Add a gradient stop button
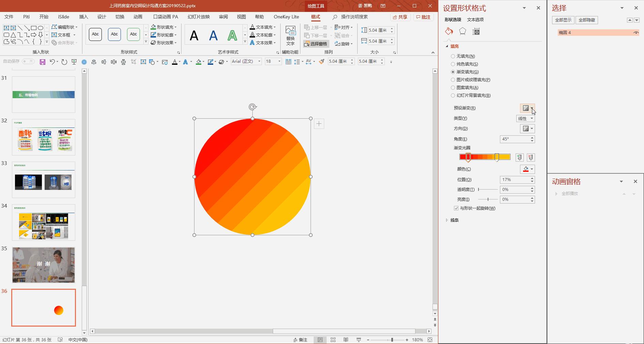The width and height of the screenshot is (644, 344). tap(519, 157)
